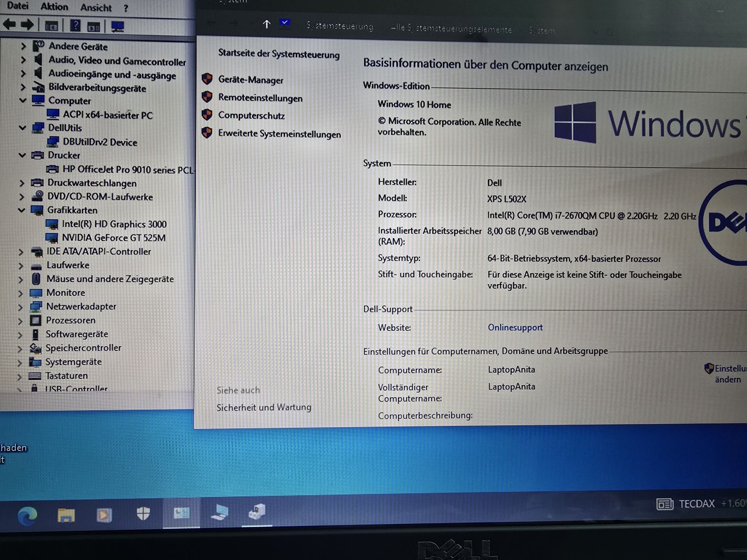Click the Onlinesupport website link
Screen dimensions: 747x560
pyautogui.click(x=515, y=327)
